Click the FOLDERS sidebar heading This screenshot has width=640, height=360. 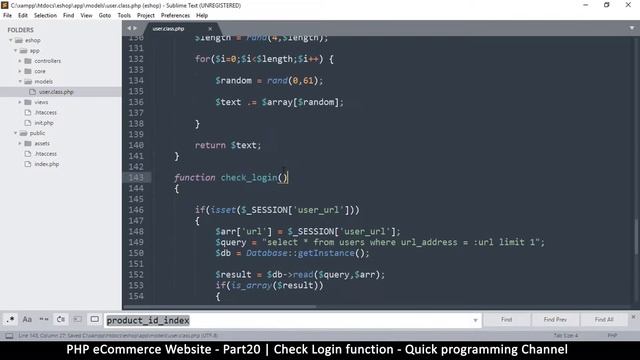click(x=20, y=30)
